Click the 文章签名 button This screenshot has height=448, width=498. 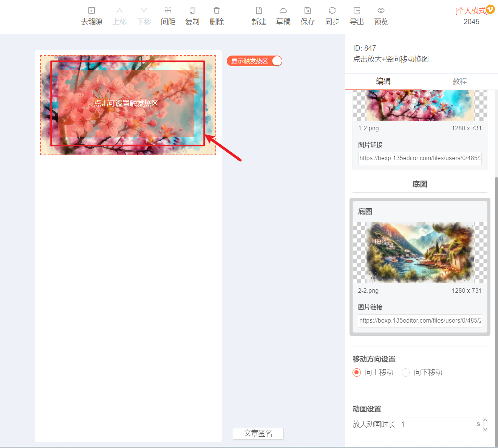tap(258, 434)
